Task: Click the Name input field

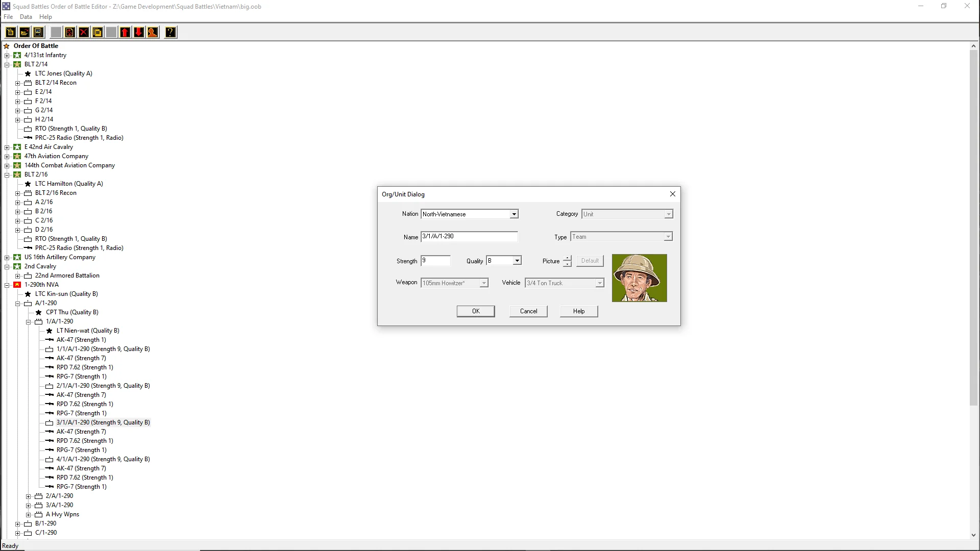Action: (469, 237)
